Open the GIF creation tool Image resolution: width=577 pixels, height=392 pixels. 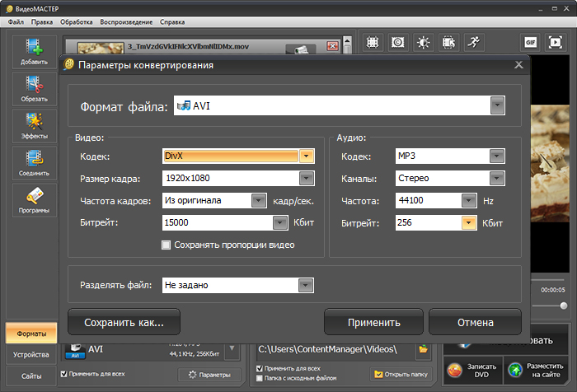(x=530, y=42)
